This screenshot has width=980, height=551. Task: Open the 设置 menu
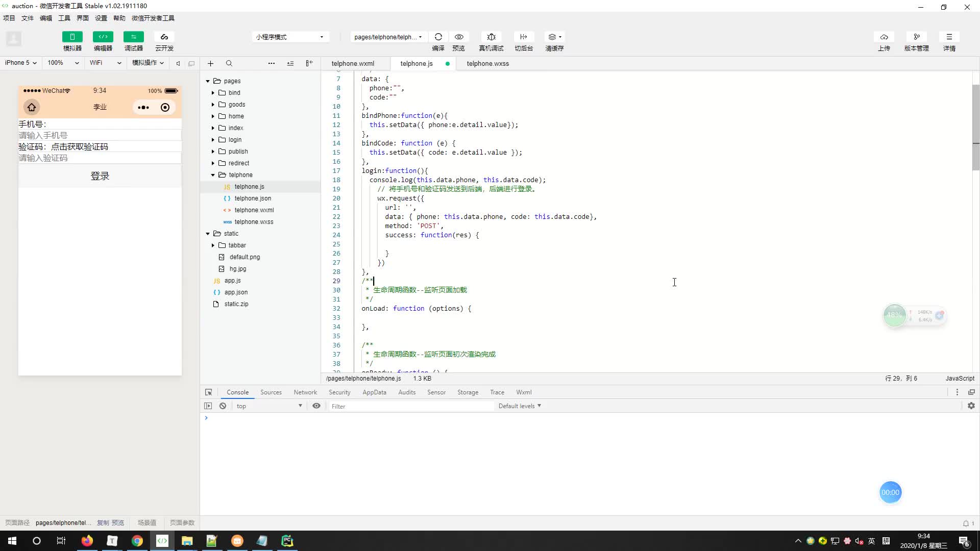[101, 18]
